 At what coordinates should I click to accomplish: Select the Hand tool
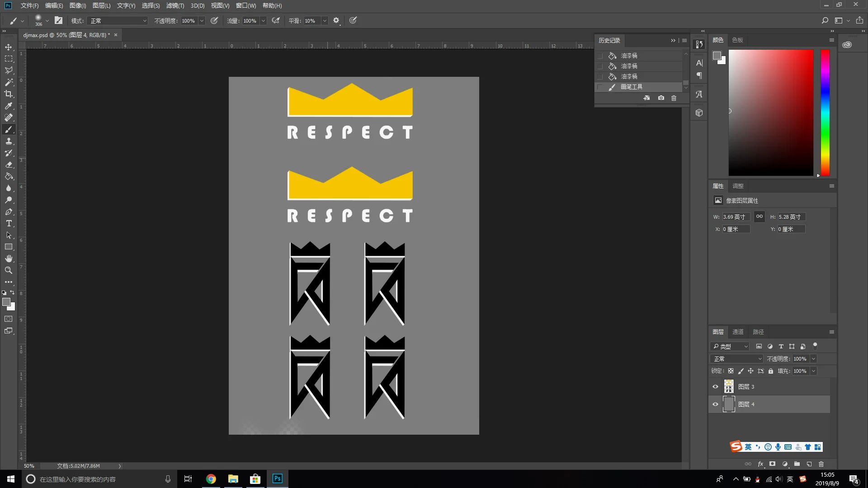[x=9, y=258]
